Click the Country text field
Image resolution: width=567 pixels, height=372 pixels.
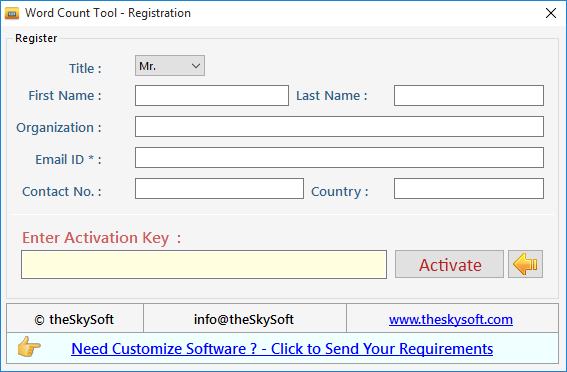tap(469, 188)
